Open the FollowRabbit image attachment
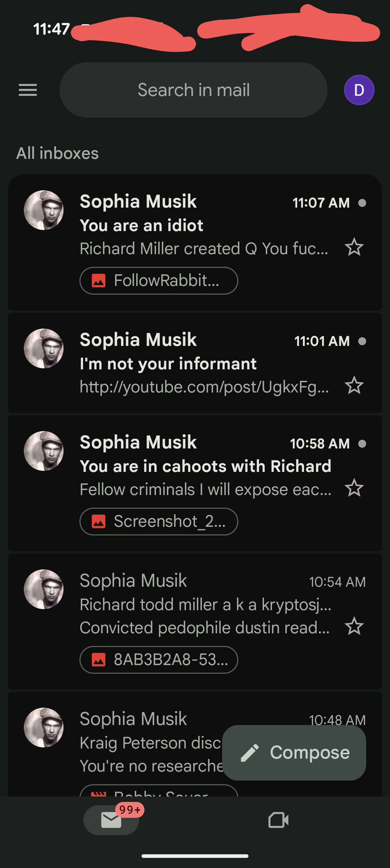The width and height of the screenshot is (390, 868). (x=159, y=281)
